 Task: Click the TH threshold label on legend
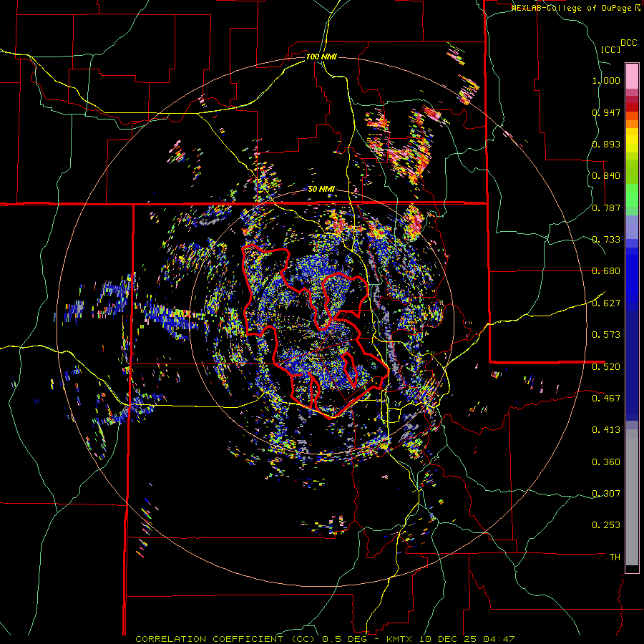pyautogui.click(x=615, y=557)
